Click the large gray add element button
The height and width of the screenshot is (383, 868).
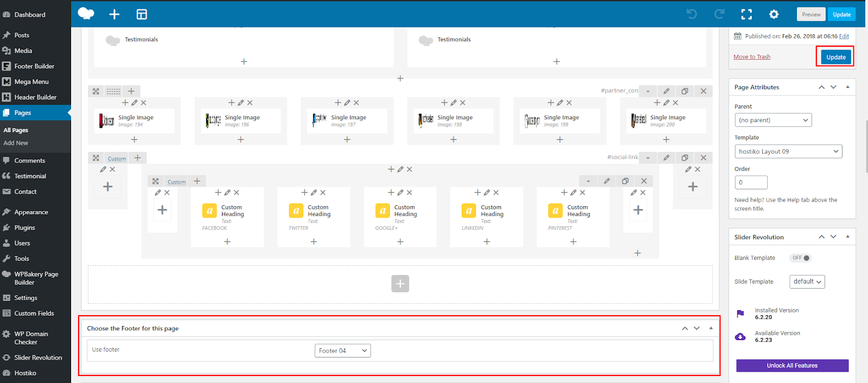click(x=400, y=284)
